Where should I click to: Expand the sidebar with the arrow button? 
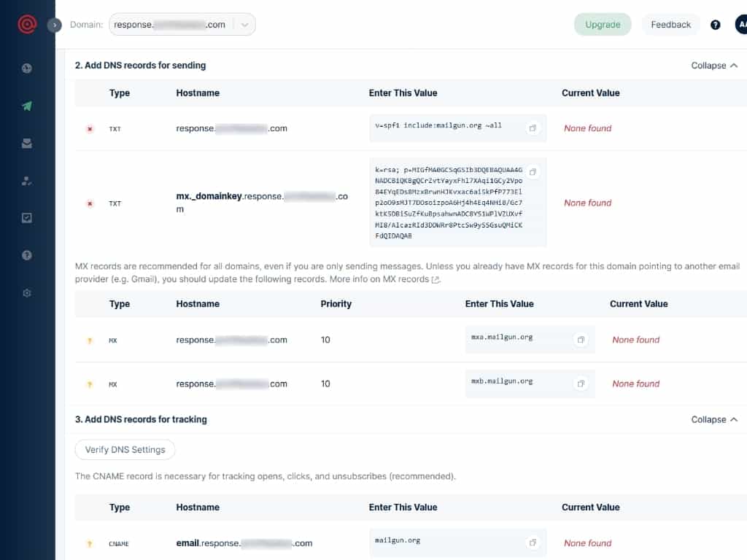[x=55, y=25]
